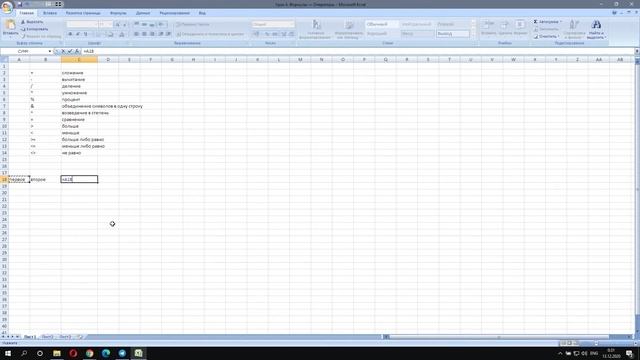Apply accounting currency number format
The height and width of the screenshot is (360, 640).
click(256, 34)
